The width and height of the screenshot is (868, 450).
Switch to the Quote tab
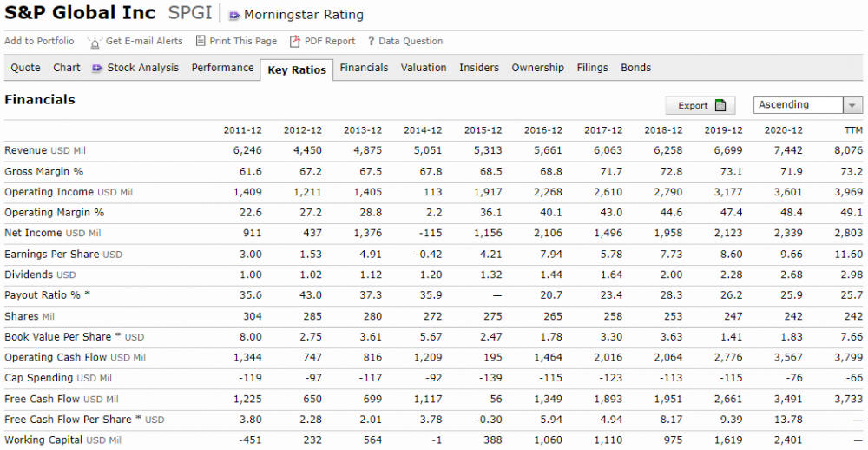25,68
